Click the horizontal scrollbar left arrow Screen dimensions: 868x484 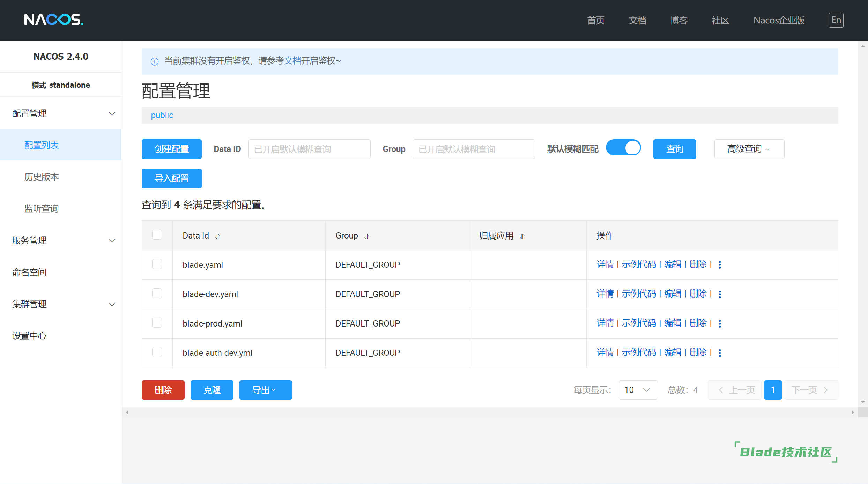pyautogui.click(x=127, y=412)
